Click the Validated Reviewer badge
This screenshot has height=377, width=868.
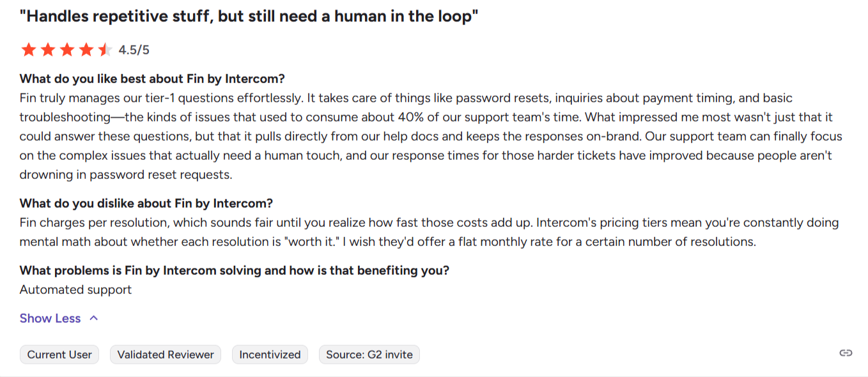pyautogui.click(x=165, y=354)
